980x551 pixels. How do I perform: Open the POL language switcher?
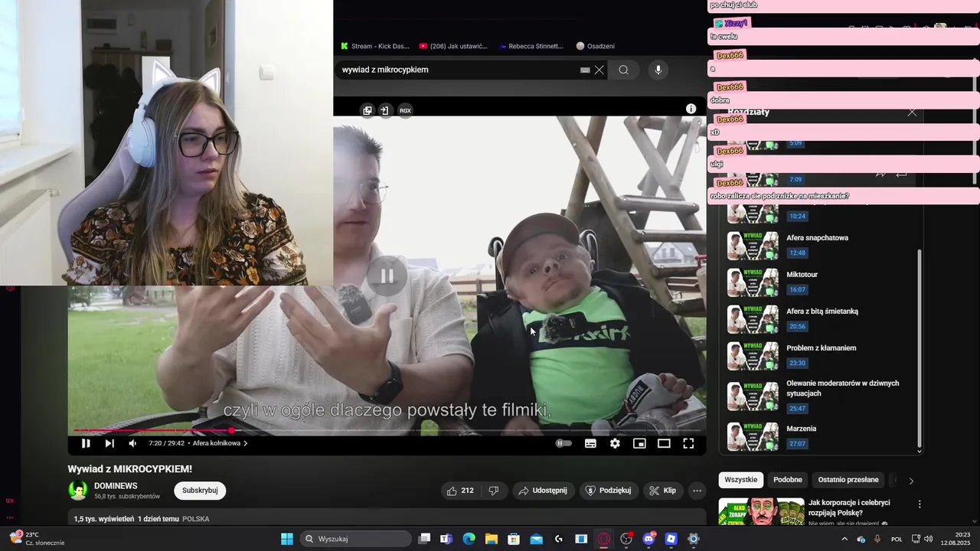pos(897,539)
